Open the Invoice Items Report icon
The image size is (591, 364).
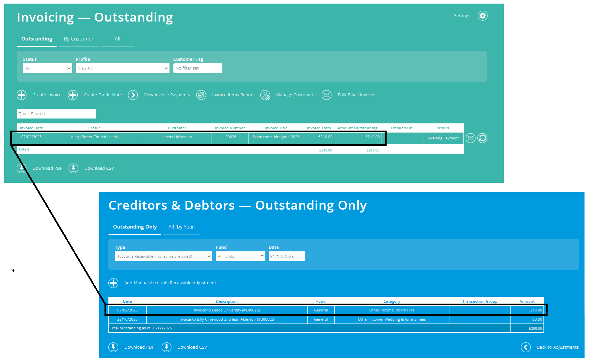201,95
